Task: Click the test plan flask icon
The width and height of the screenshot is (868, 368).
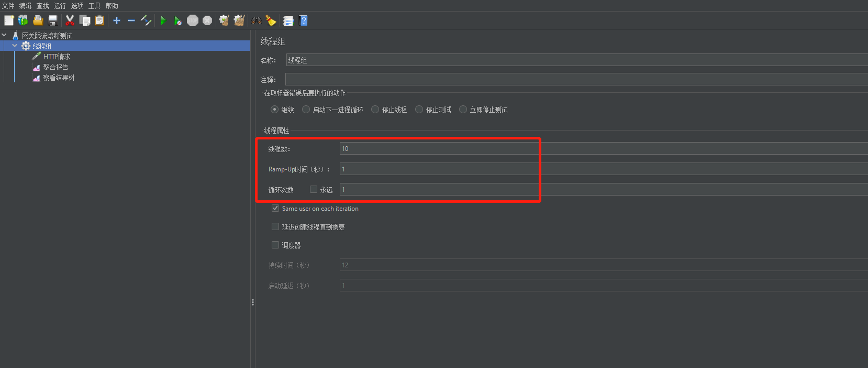Action: [x=16, y=36]
